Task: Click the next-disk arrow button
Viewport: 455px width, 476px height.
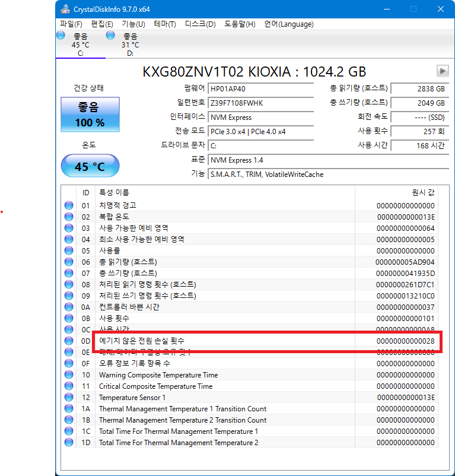Action: point(443,71)
